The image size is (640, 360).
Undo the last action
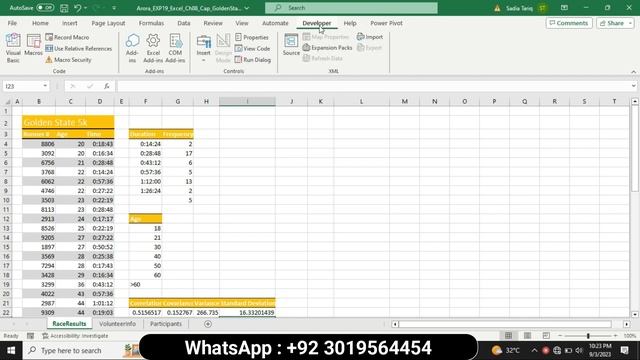78,8
